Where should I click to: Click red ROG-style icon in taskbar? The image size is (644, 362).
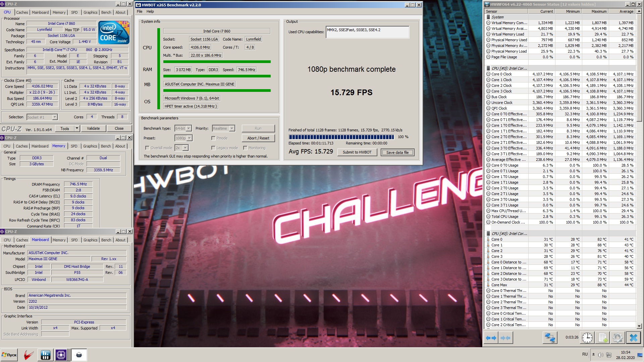pos(29,355)
